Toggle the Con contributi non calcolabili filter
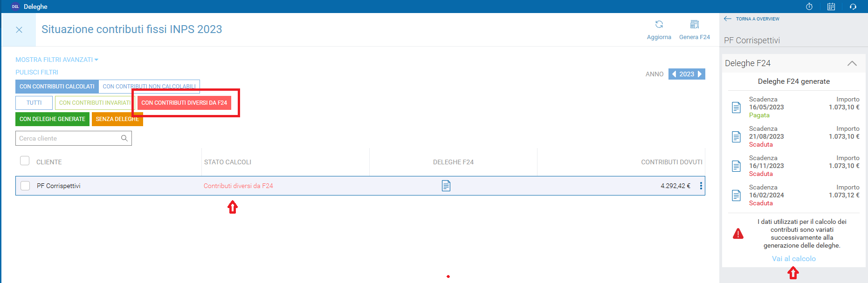868x283 pixels. click(149, 87)
